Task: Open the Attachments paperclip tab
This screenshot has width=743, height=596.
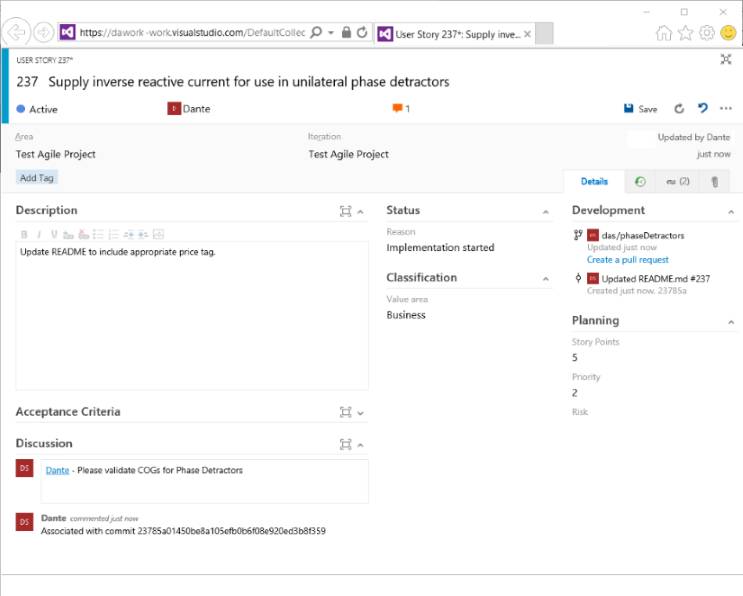Action: point(715,181)
